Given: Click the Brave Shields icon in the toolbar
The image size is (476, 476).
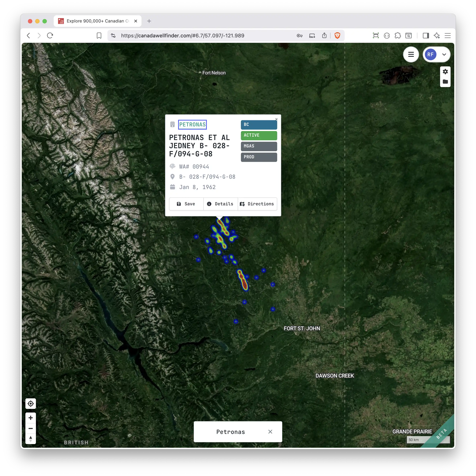Looking at the screenshot, I should [337, 36].
